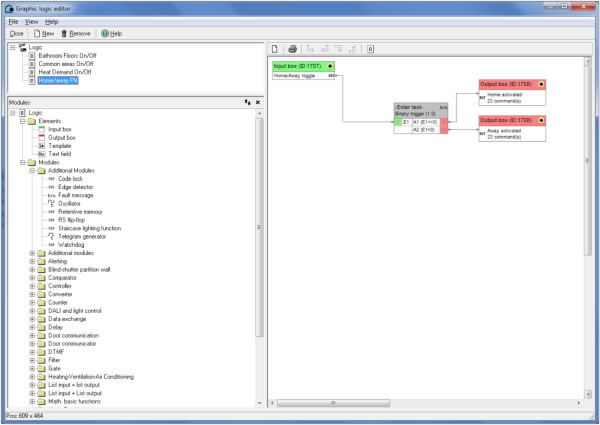The image size is (600, 425).
Task: Click the Input box 1707 header
Action: (x=303, y=66)
